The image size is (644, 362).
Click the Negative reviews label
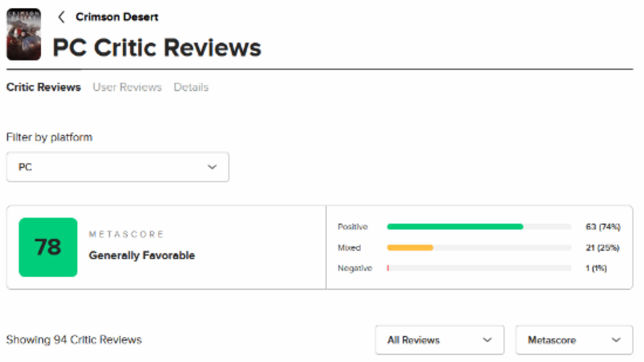pyautogui.click(x=355, y=268)
